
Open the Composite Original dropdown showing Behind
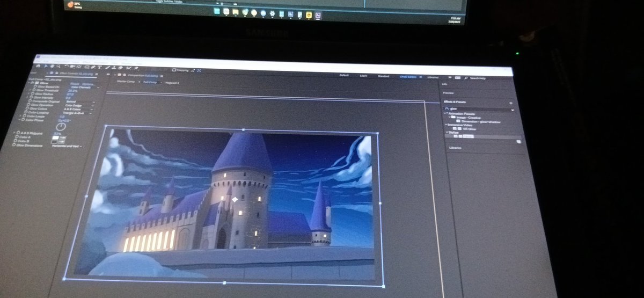(x=80, y=102)
